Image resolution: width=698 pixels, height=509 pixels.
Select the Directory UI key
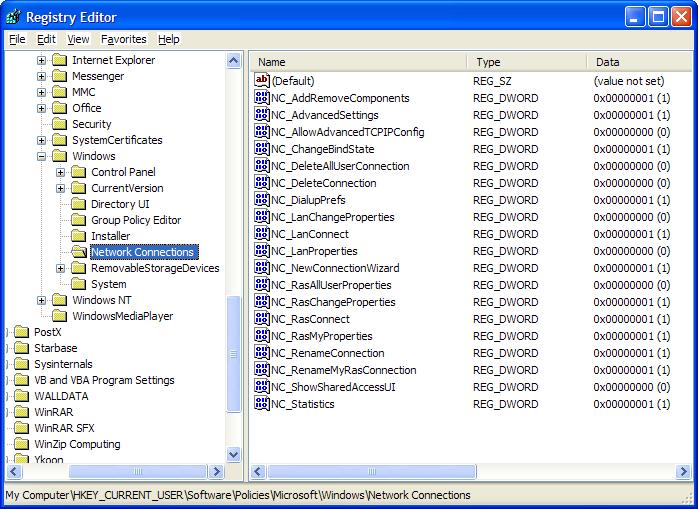pyautogui.click(x=120, y=204)
